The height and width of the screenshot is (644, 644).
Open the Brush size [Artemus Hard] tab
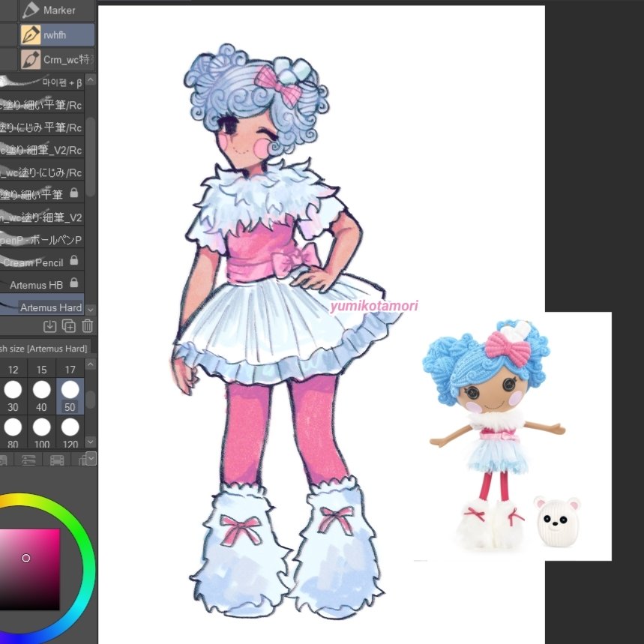point(45,349)
